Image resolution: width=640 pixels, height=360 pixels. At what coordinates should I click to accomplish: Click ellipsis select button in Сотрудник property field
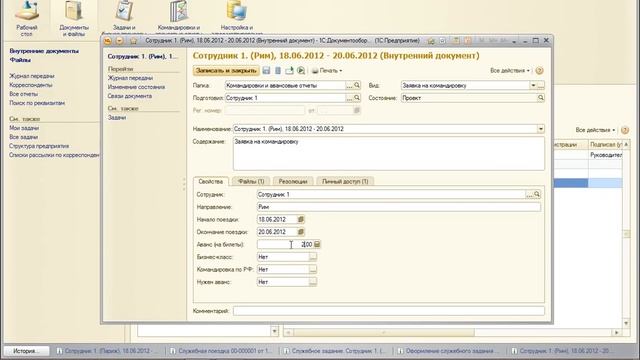530,195
